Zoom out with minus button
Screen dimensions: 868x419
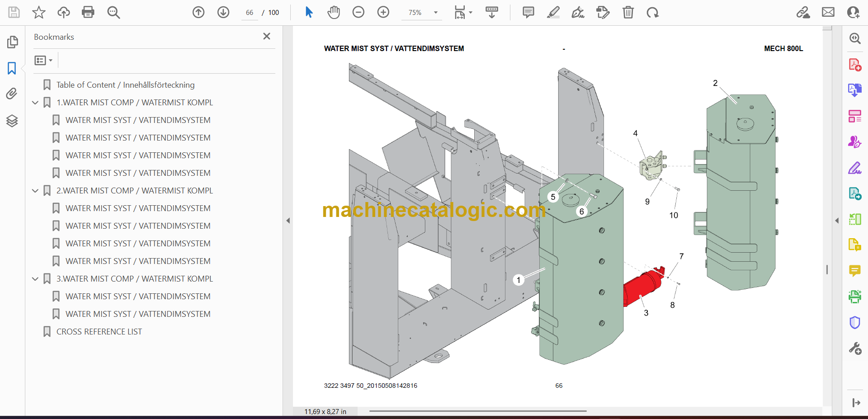coord(359,12)
